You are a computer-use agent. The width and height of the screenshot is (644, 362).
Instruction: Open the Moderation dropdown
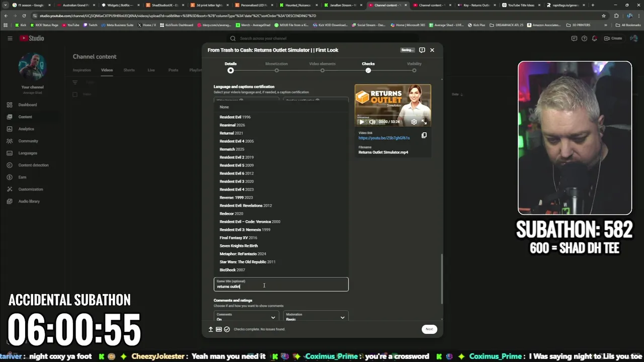tap(315, 317)
